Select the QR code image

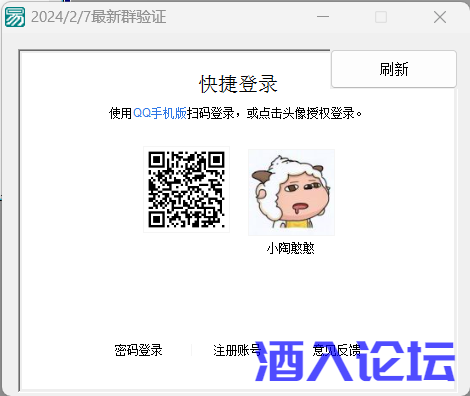coord(186,189)
